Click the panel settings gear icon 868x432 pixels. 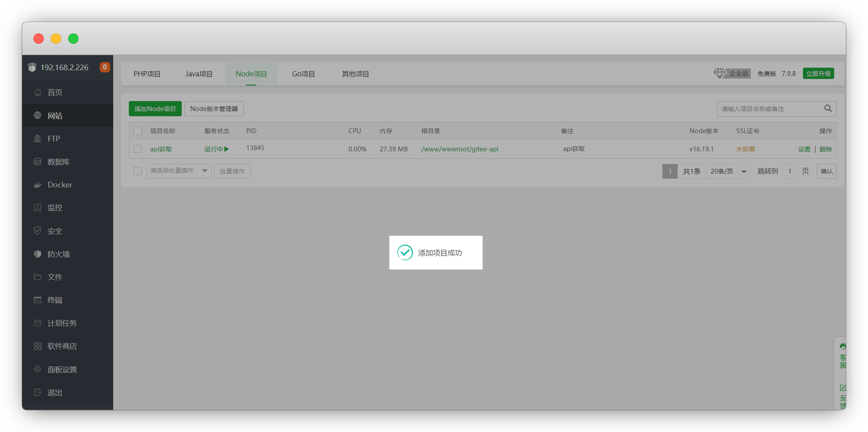(38, 369)
